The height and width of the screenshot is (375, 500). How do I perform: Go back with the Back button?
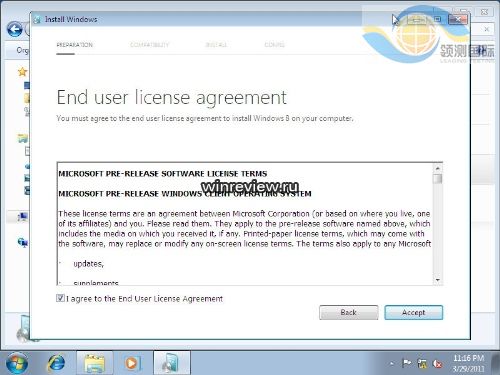pos(349,313)
